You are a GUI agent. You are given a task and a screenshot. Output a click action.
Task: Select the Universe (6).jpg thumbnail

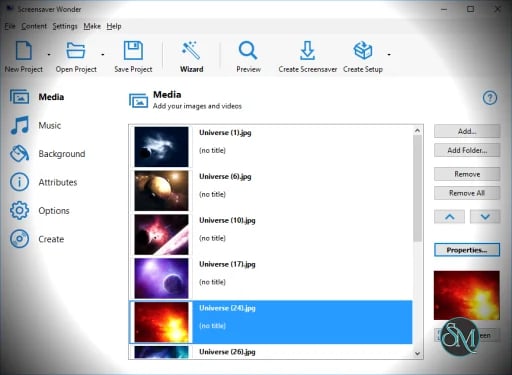coord(161,191)
